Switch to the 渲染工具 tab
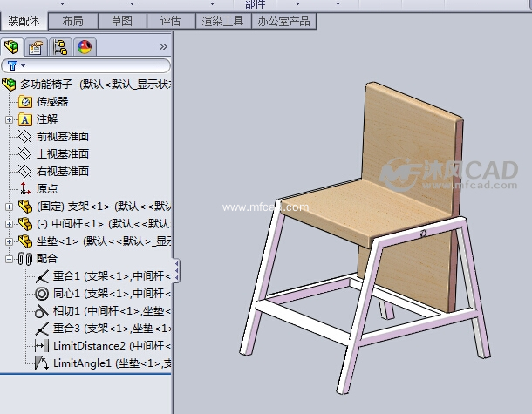 (223, 22)
